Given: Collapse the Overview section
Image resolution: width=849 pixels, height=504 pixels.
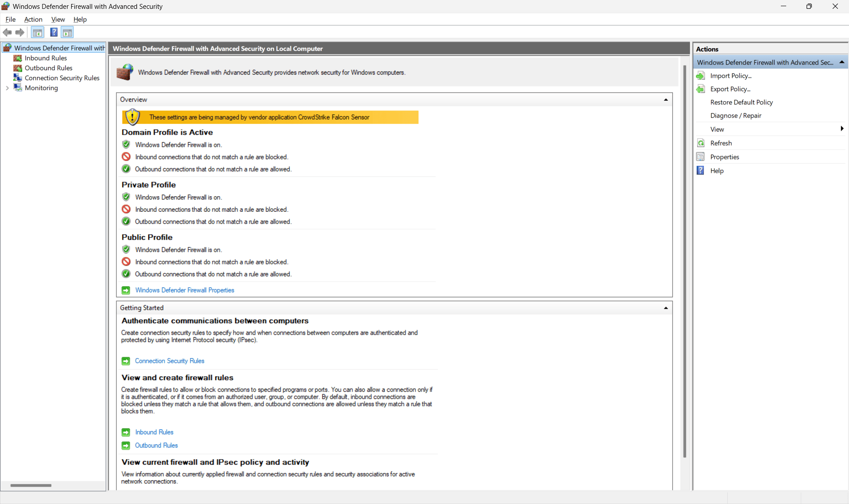Looking at the screenshot, I should [x=666, y=99].
